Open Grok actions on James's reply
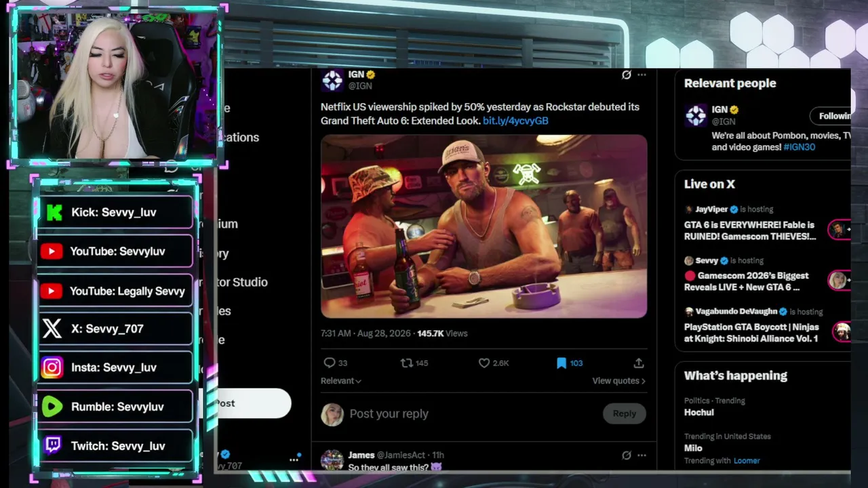This screenshot has height=488, width=868. (x=627, y=455)
